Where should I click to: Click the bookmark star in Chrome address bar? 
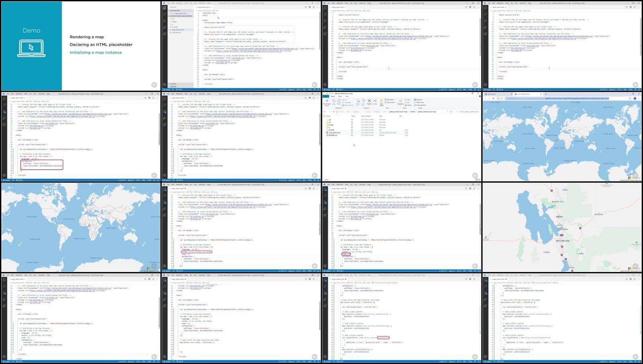[630, 98]
